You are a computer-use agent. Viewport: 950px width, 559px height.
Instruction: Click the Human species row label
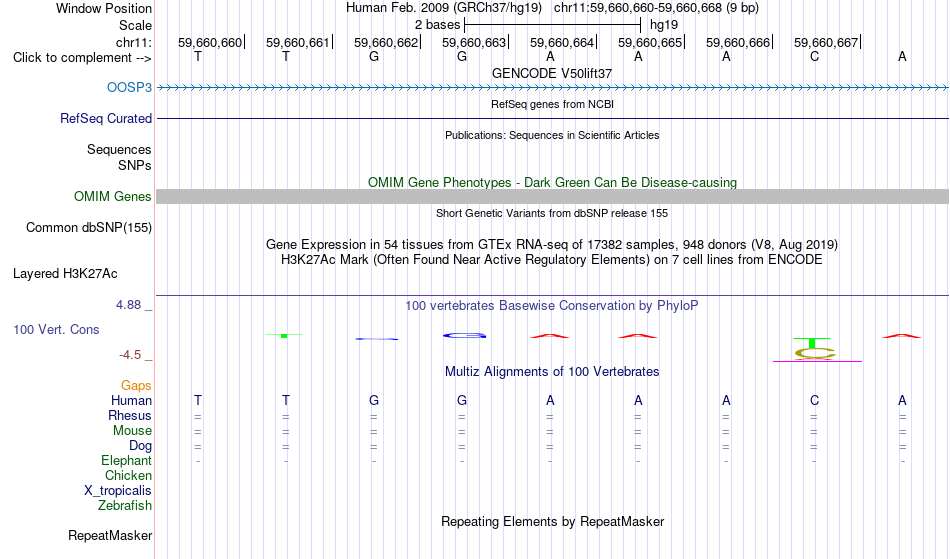click(131, 400)
